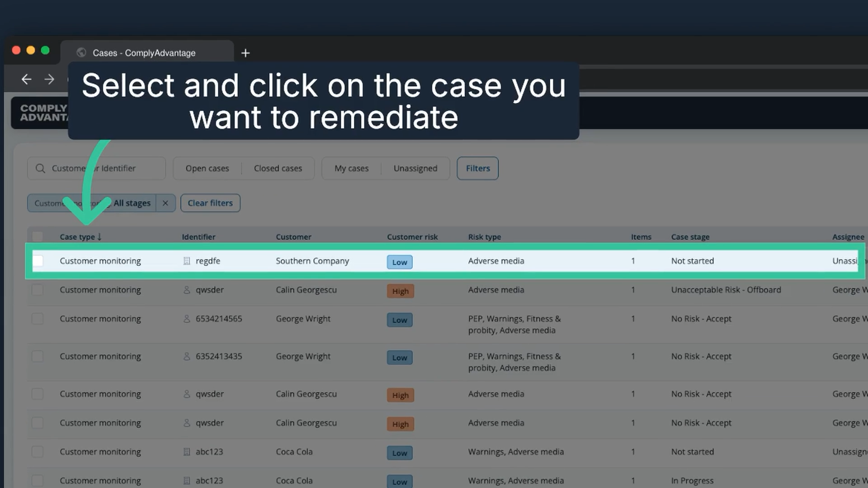Open a new browser tab with plus icon
This screenshot has width=868, height=488.
tap(245, 53)
